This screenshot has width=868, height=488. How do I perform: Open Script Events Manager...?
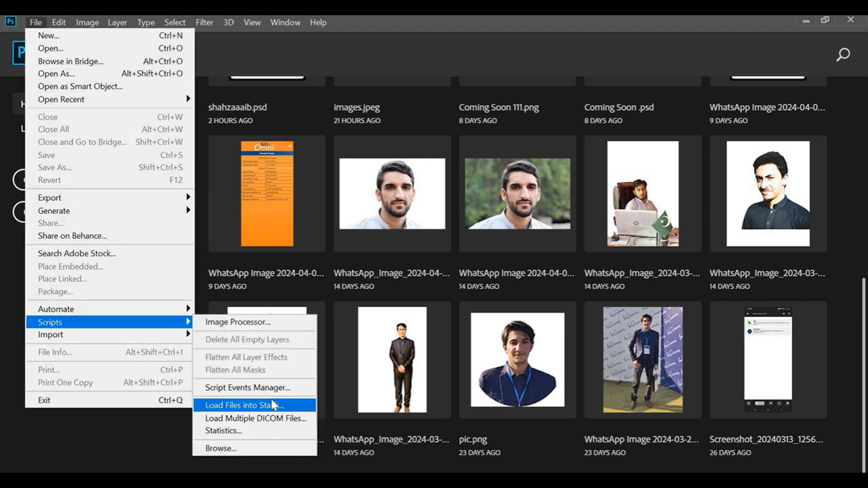(x=255, y=388)
